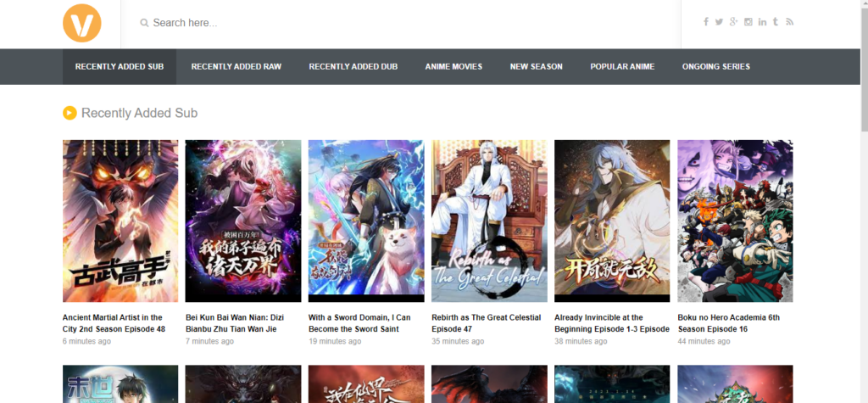Open Already Invincible at the Beginning poster
The image size is (868, 403).
point(612,221)
